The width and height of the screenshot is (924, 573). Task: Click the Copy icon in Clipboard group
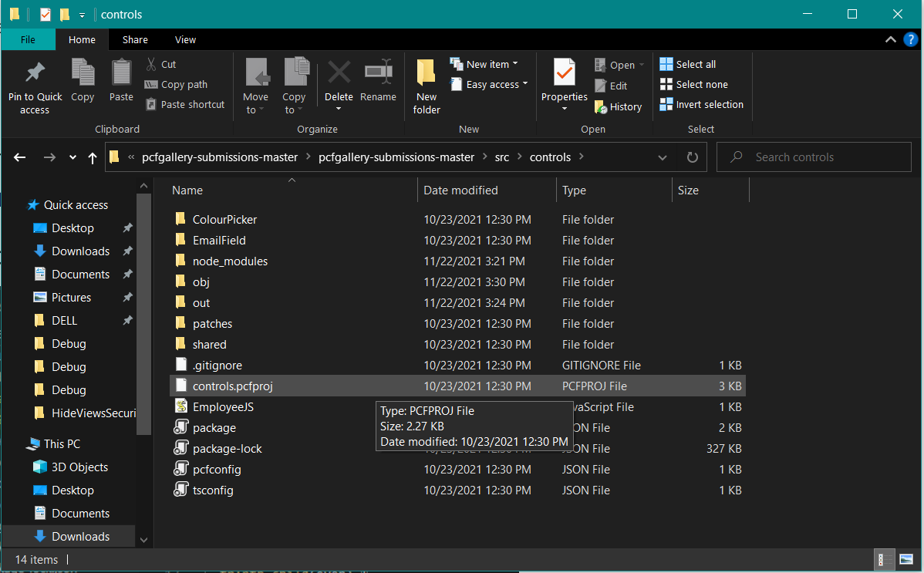(x=83, y=72)
